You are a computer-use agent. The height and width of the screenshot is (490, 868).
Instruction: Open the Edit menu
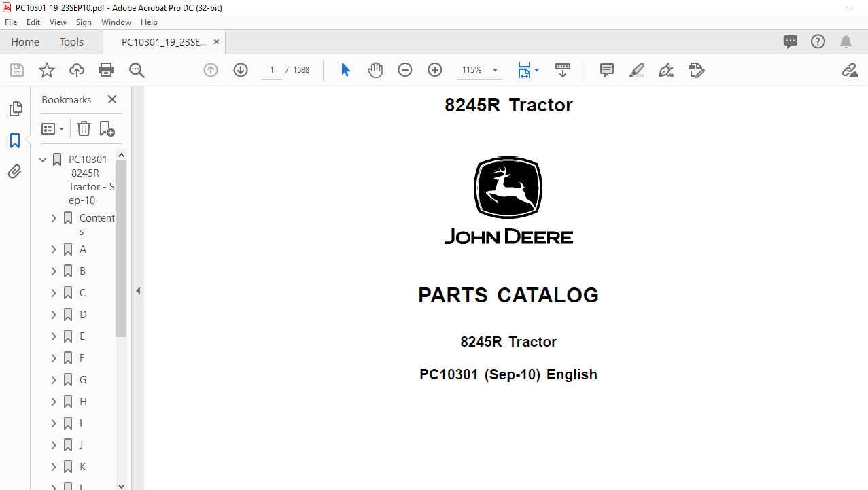(33, 22)
